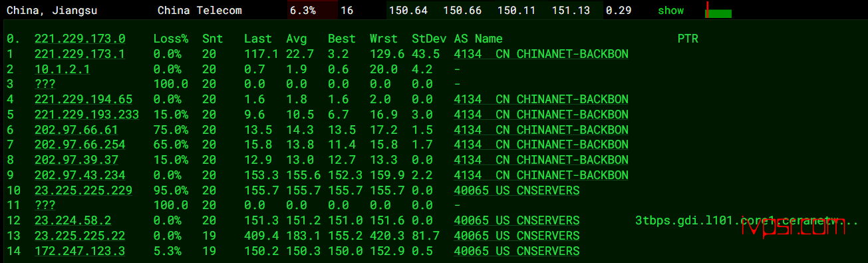Click the 420.3 worst value at hop 13
The width and height of the screenshot is (868, 263).
click(x=387, y=236)
